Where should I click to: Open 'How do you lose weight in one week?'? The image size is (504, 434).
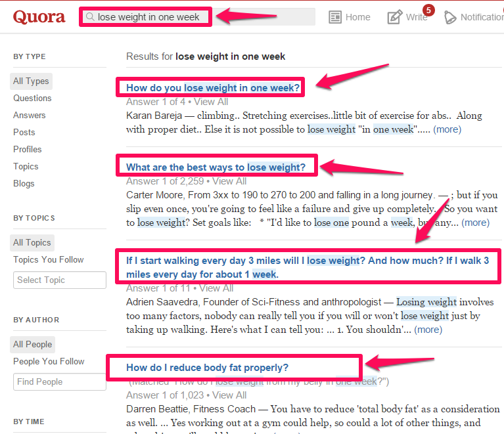[x=213, y=88]
